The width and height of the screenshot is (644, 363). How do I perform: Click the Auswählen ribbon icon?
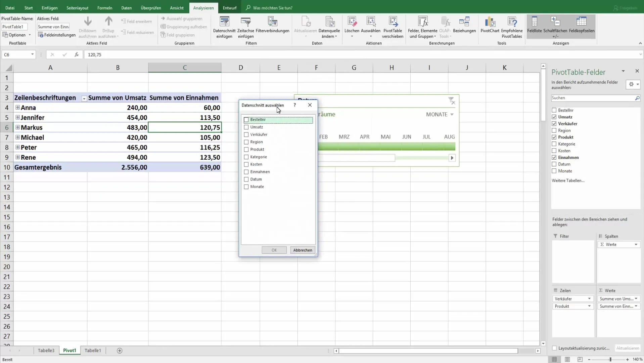371,22
